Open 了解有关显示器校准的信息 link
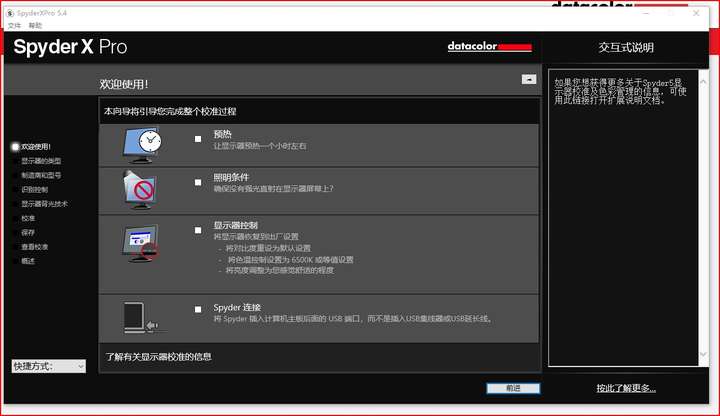720x416 pixels. tap(158, 357)
